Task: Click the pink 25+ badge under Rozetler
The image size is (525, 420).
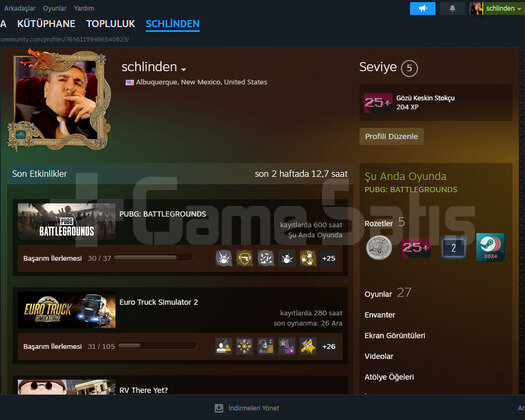Action: tap(416, 248)
